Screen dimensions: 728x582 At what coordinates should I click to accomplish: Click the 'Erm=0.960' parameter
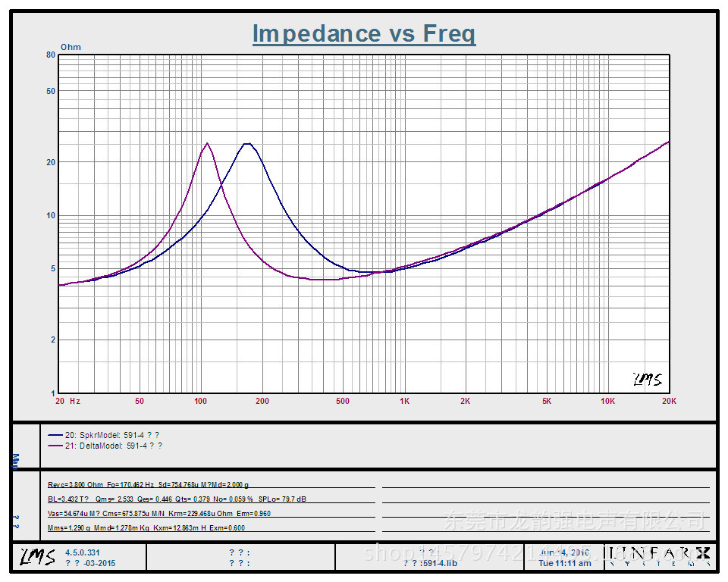pyautogui.click(x=253, y=513)
